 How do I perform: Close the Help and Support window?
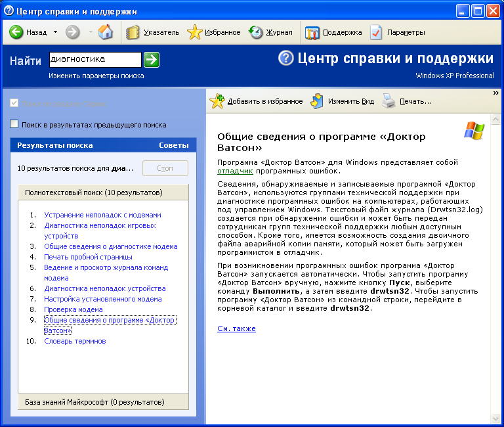[x=493, y=11]
